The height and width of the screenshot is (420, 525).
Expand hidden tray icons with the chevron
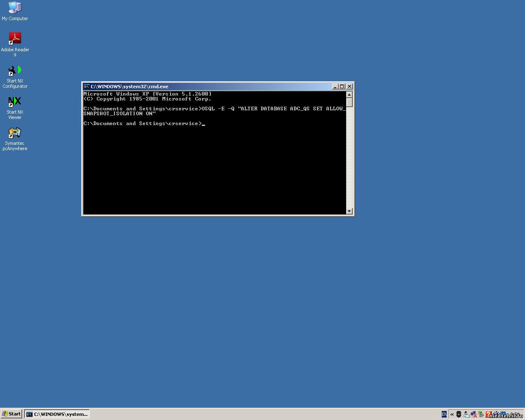[x=452, y=414]
